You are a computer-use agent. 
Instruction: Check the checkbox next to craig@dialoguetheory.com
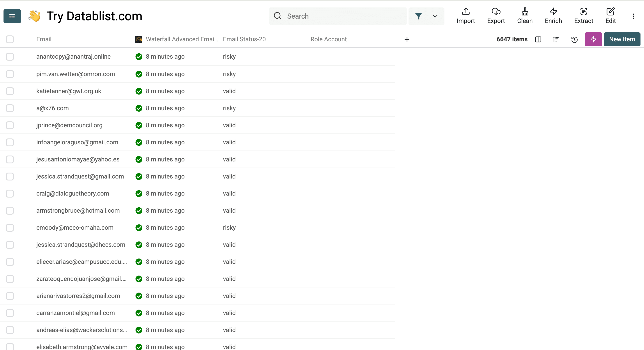tap(10, 193)
